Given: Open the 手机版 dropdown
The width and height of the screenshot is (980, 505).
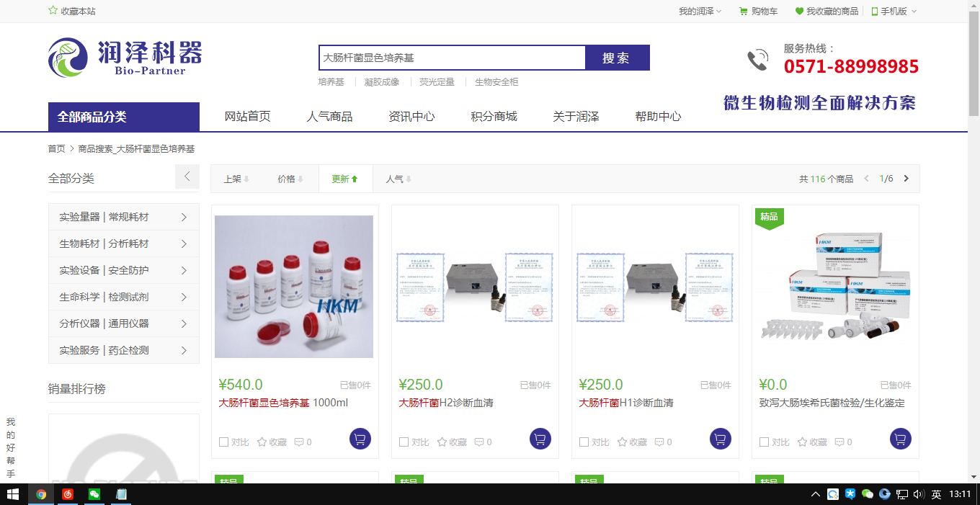Looking at the screenshot, I should 894,12.
